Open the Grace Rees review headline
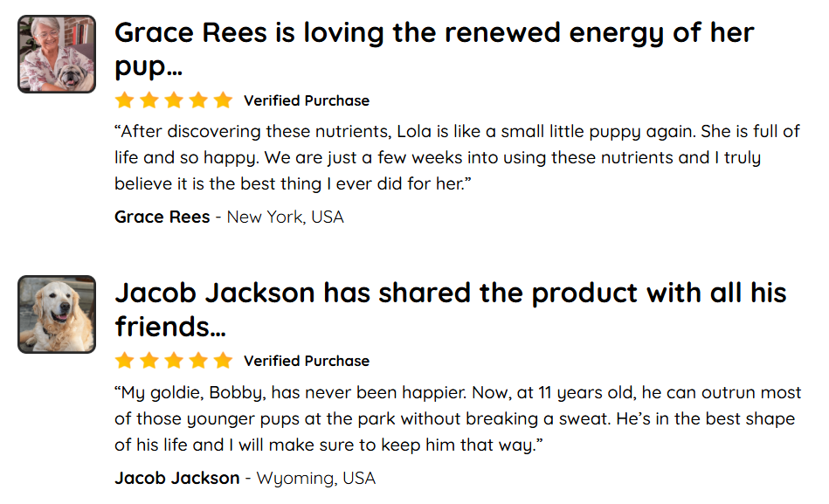 pyautogui.click(x=434, y=49)
